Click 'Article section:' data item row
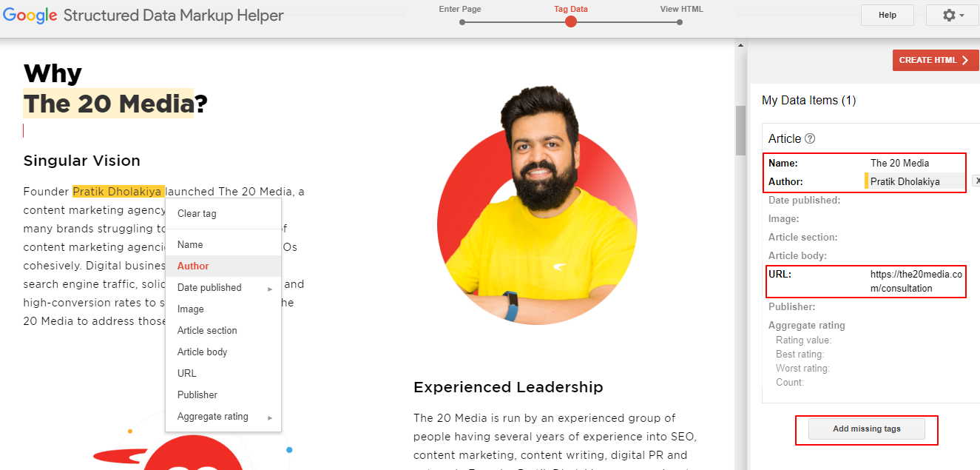980x470 pixels. pyautogui.click(x=803, y=238)
